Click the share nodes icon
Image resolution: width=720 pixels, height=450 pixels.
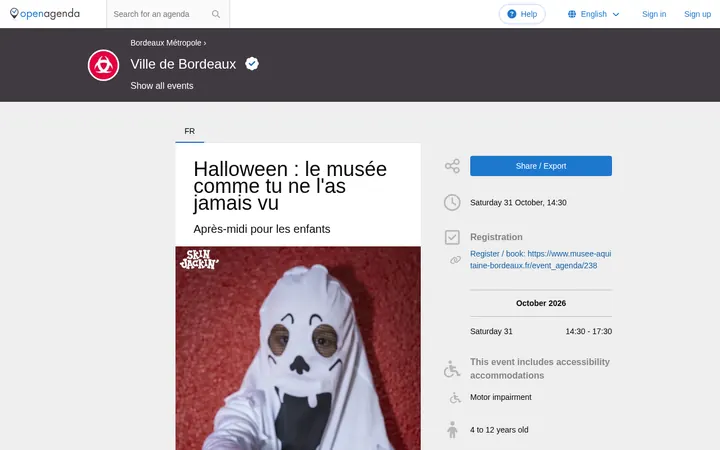tap(452, 166)
